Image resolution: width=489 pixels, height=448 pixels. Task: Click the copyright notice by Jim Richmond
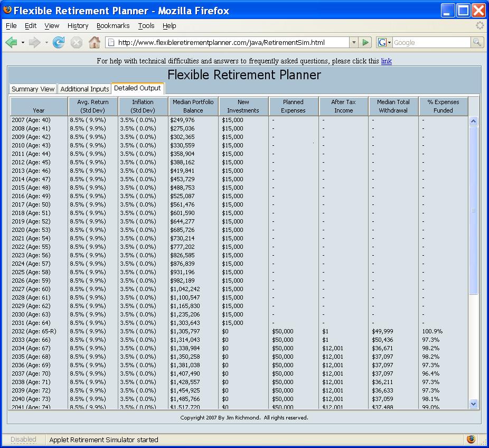tap(244, 417)
